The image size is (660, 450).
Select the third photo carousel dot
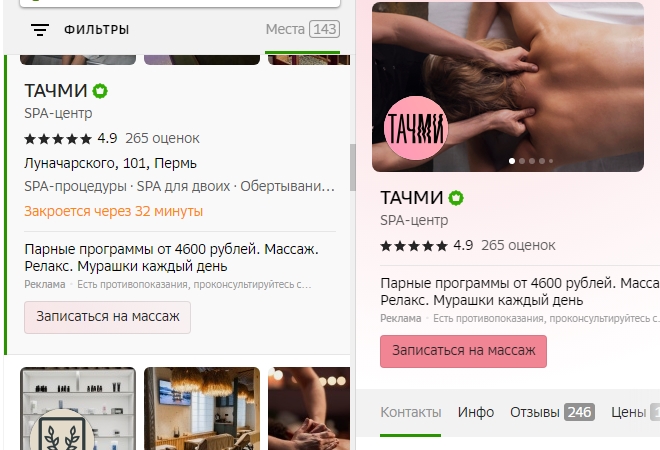click(532, 161)
